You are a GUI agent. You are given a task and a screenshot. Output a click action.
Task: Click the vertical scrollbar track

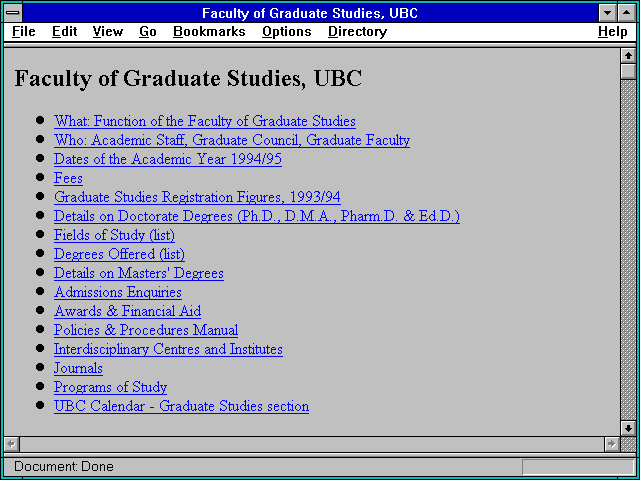point(628,250)
